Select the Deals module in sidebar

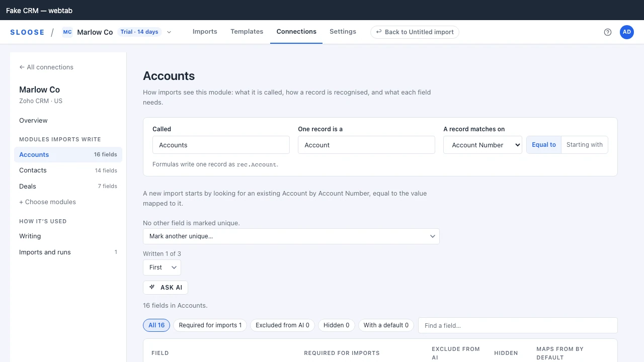(68, 187)
